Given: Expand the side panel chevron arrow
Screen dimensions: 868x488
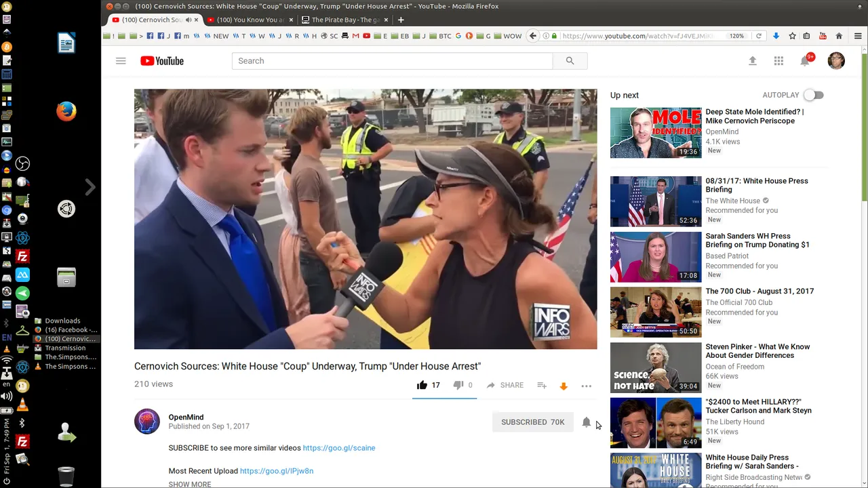Looking at the screenshot, I should tap(90, 187).
